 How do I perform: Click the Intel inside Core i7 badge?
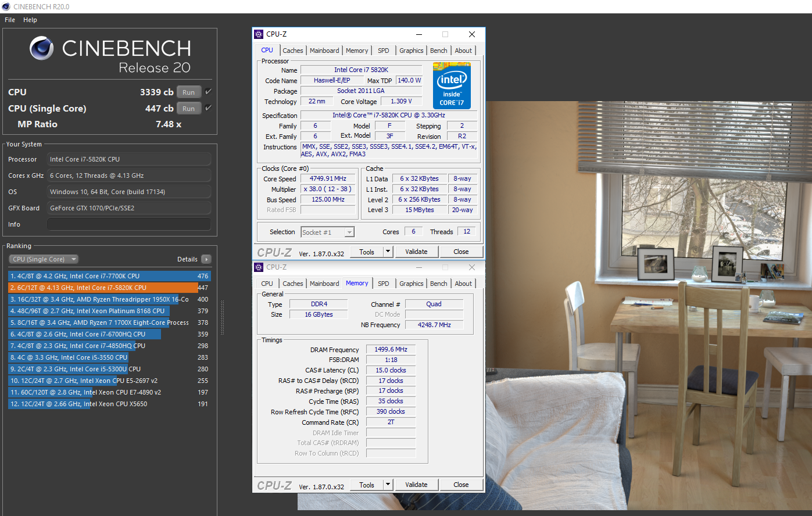pyautogui.click(x=451, y=85)
